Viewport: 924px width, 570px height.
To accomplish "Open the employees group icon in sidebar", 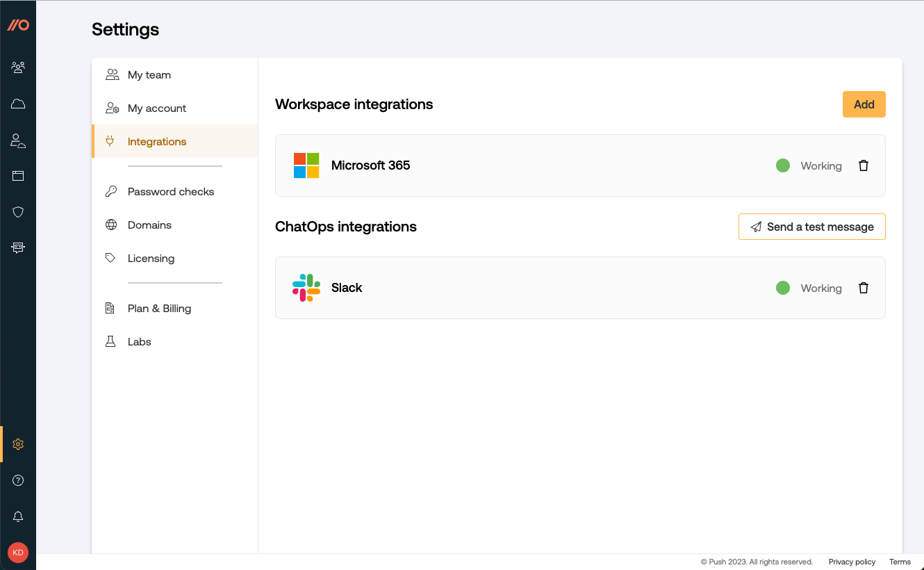I will [x=18, y=67].
